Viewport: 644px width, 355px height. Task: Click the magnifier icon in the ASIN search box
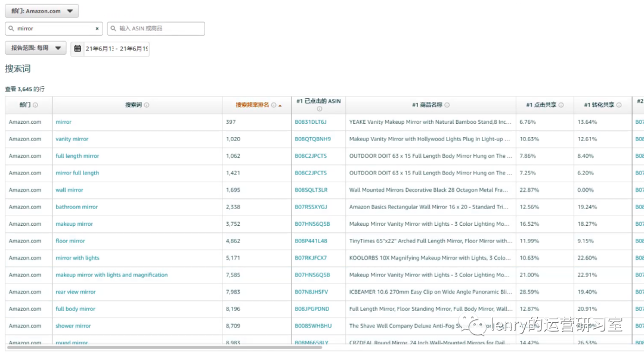(113, 29)
